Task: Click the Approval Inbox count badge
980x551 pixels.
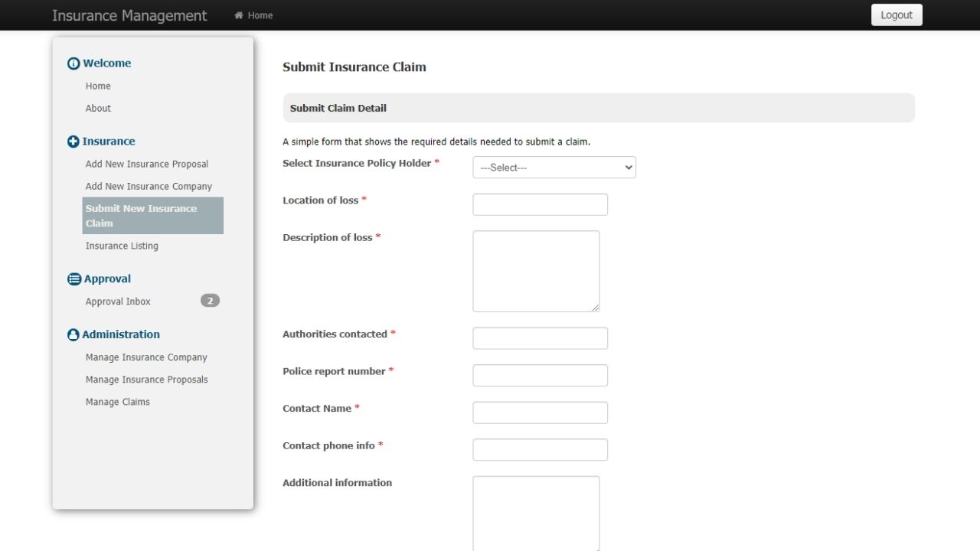Action: [x=210, y=301]
